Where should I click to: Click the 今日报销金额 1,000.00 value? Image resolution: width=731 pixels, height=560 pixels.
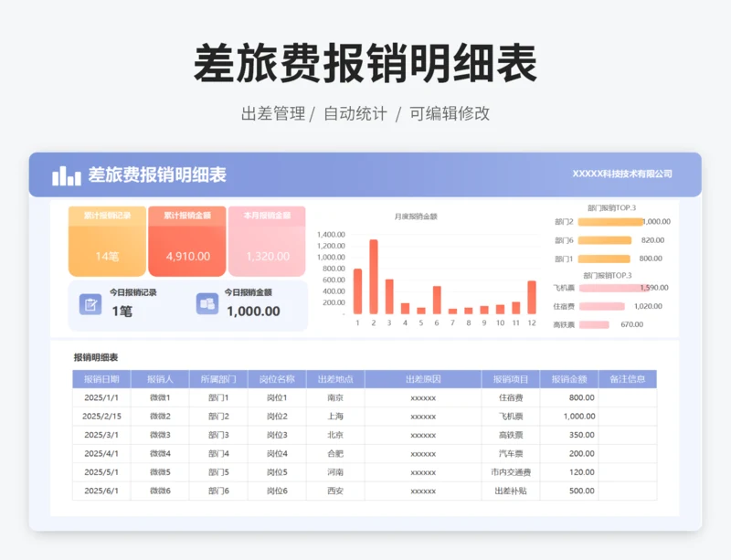tap(253, 312)
